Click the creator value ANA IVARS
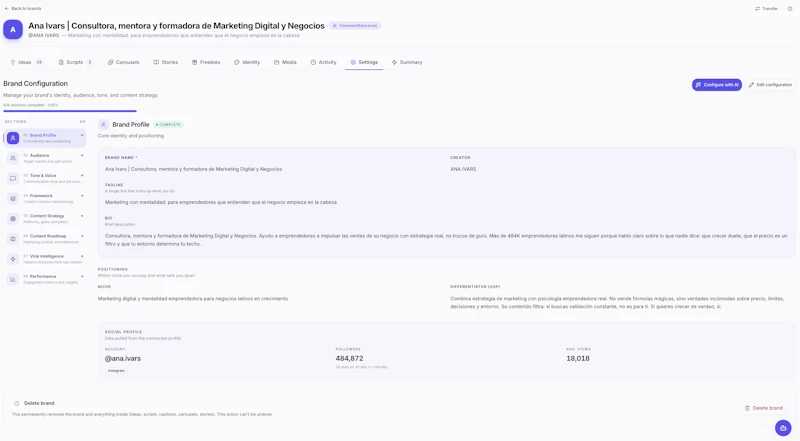 pyautogui.click(x=463, y=169)
